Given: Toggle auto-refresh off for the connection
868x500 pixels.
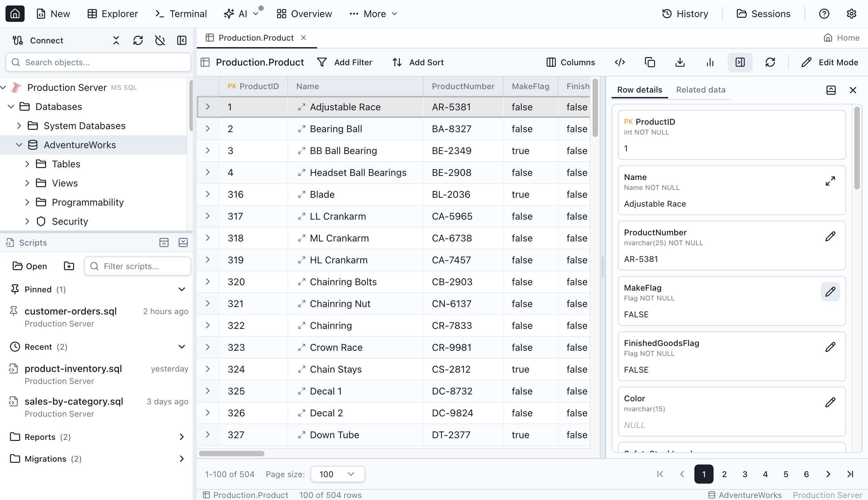Looking at the screenshot, I should [160, 40].
